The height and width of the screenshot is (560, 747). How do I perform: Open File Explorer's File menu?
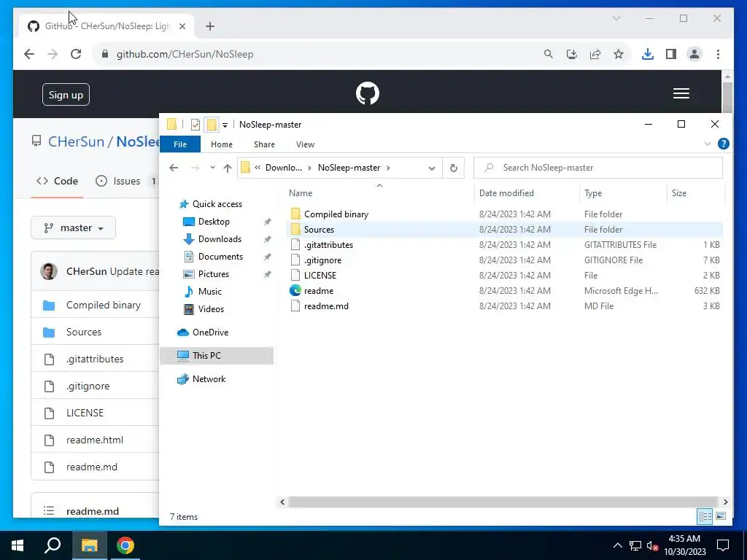pyautogui.click(x=180, y=144)
